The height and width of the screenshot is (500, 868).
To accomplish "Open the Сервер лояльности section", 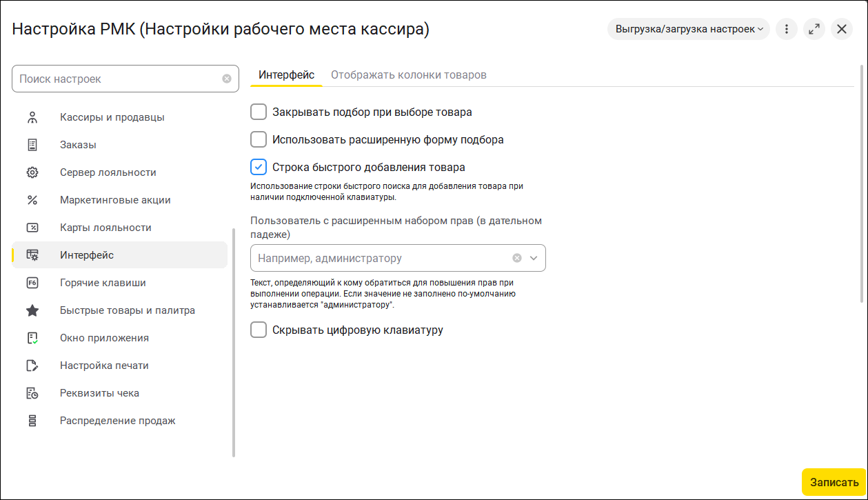I will 120,172.
